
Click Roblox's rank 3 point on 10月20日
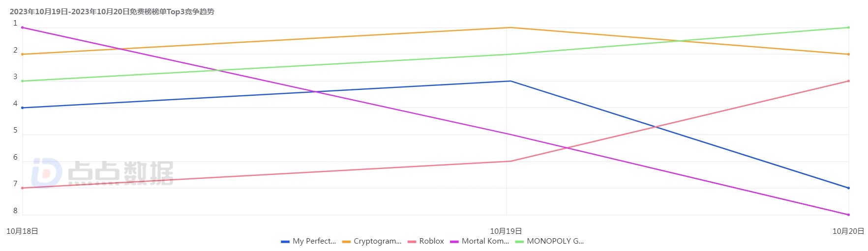[x=848, y=81]
